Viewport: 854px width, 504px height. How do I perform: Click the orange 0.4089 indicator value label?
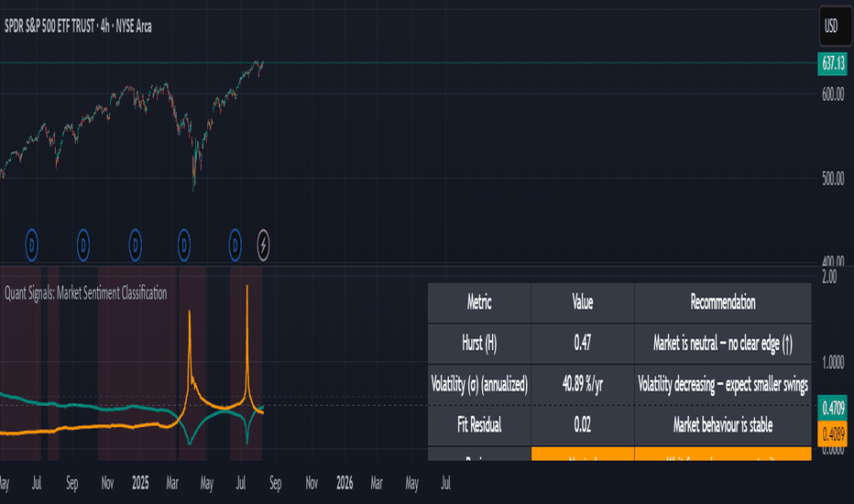[833, 433]
